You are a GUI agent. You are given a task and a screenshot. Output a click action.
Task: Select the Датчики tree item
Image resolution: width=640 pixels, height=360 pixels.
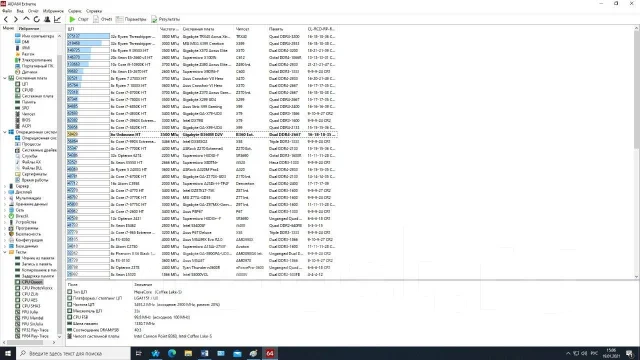pos(29,72)
